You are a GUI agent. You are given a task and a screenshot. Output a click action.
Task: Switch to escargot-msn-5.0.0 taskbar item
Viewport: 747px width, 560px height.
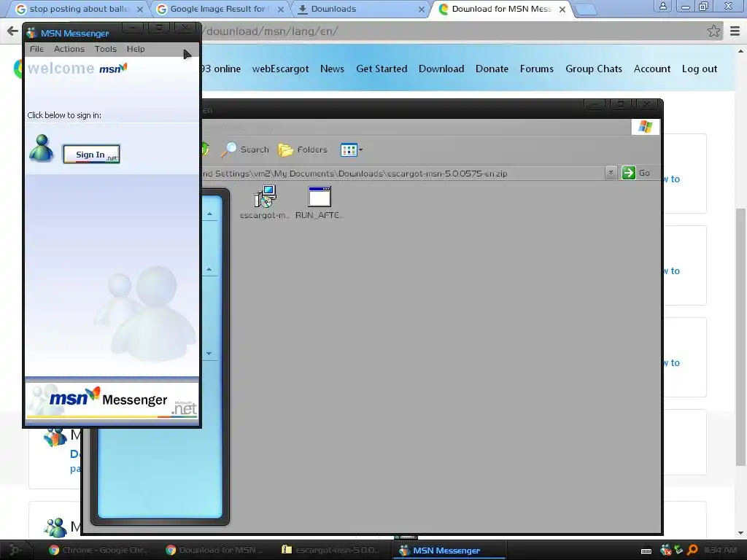330,550
